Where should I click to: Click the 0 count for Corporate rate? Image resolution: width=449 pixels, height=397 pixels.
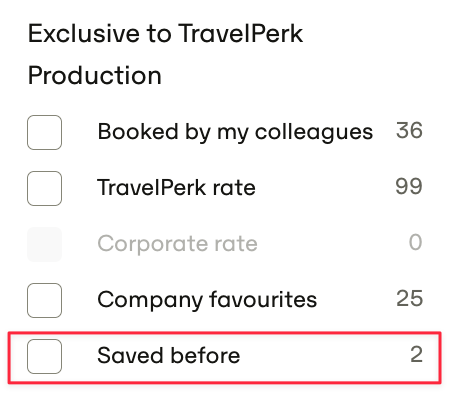click(x=416, y=242)
